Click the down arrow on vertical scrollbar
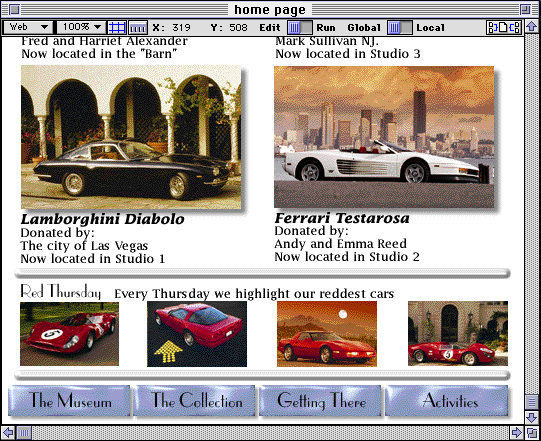The height and width of the screenshot is (441, 541). point(531,417)
